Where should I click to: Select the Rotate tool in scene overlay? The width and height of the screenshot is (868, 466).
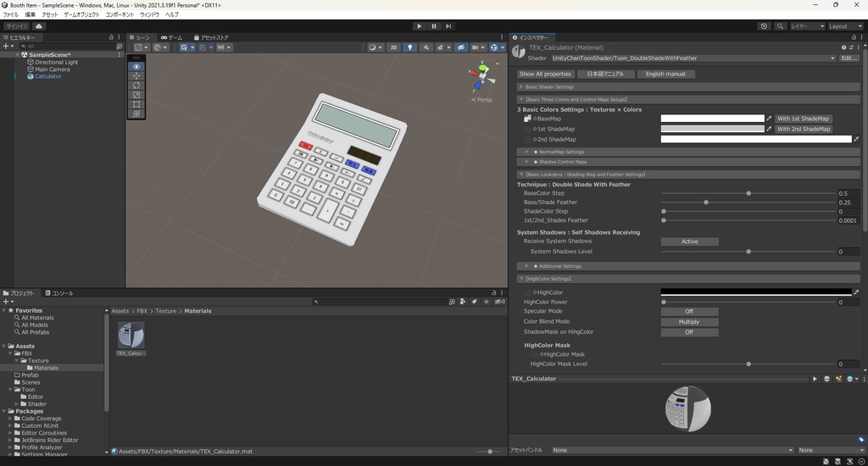136,86
